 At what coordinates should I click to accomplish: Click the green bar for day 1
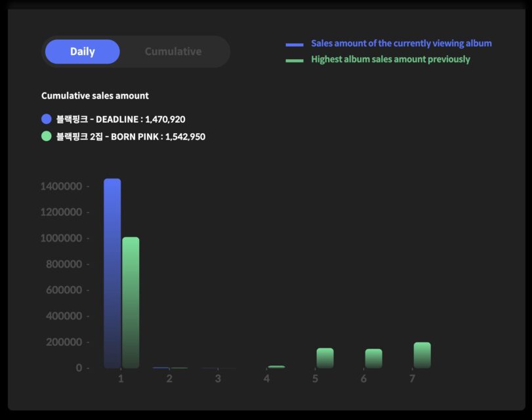pyautogui.click(x=131, y=302)
